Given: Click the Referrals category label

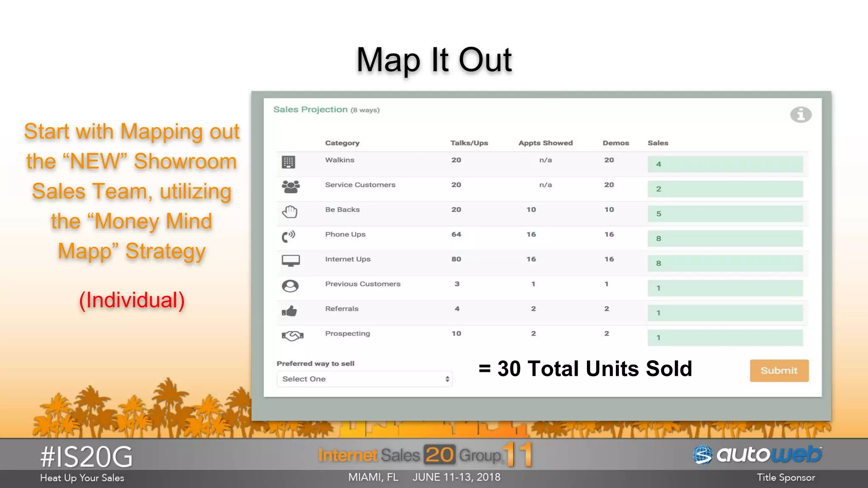Looking at the screenshot, I should (342, 308).
